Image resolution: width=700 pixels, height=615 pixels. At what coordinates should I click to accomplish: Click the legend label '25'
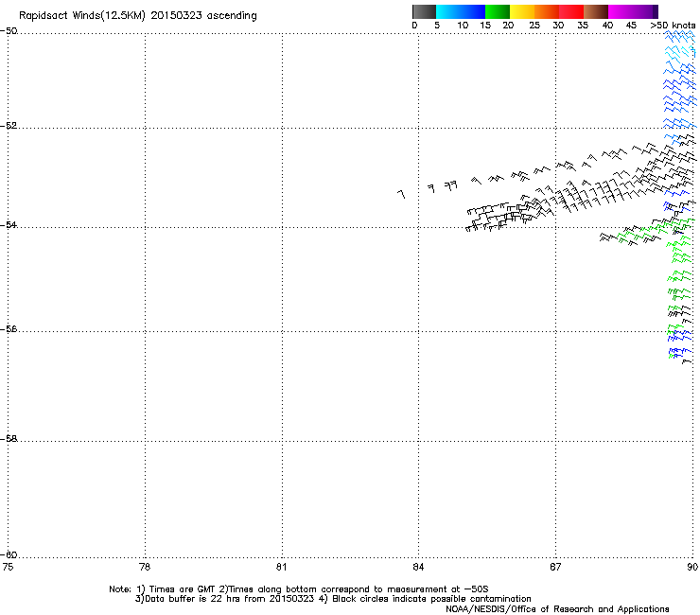[534, 26]
